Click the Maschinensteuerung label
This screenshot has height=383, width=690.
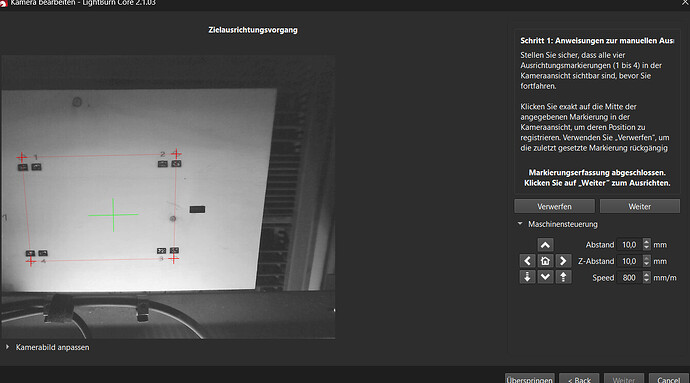[563, 224]
